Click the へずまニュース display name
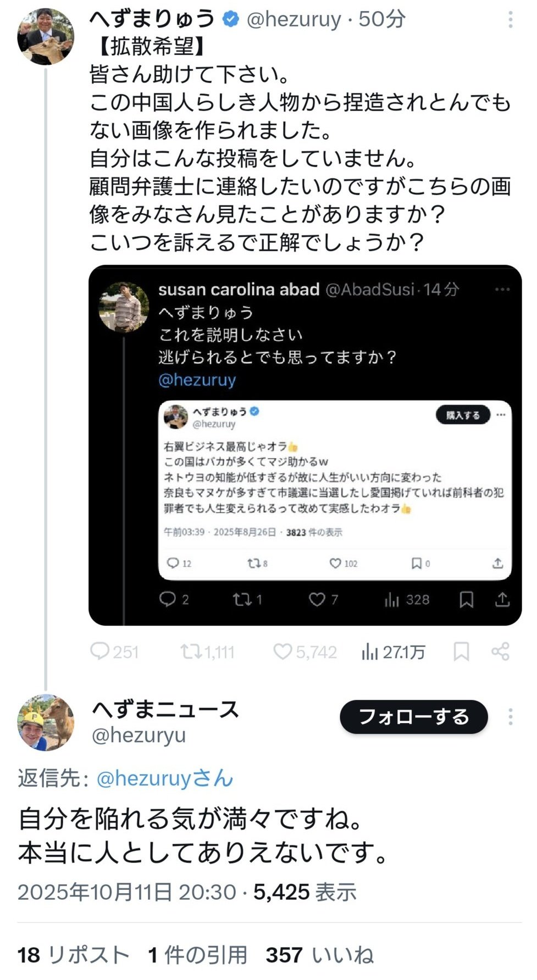537x980 pixels. (165, 709)
